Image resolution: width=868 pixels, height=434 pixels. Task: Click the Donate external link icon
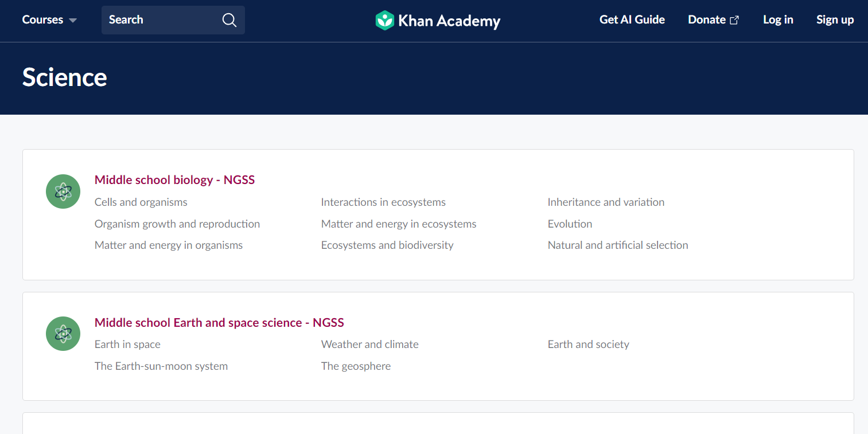[734, 20]
